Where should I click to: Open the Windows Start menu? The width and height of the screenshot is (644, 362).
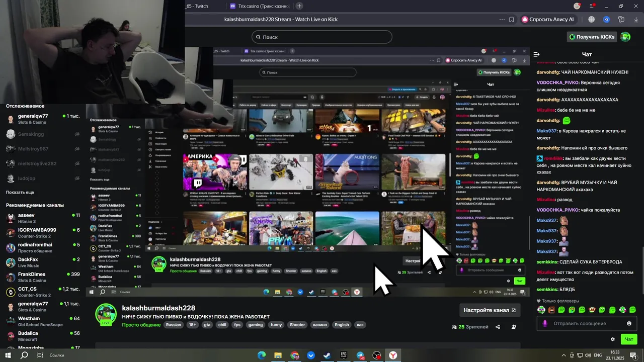point(8,355)
